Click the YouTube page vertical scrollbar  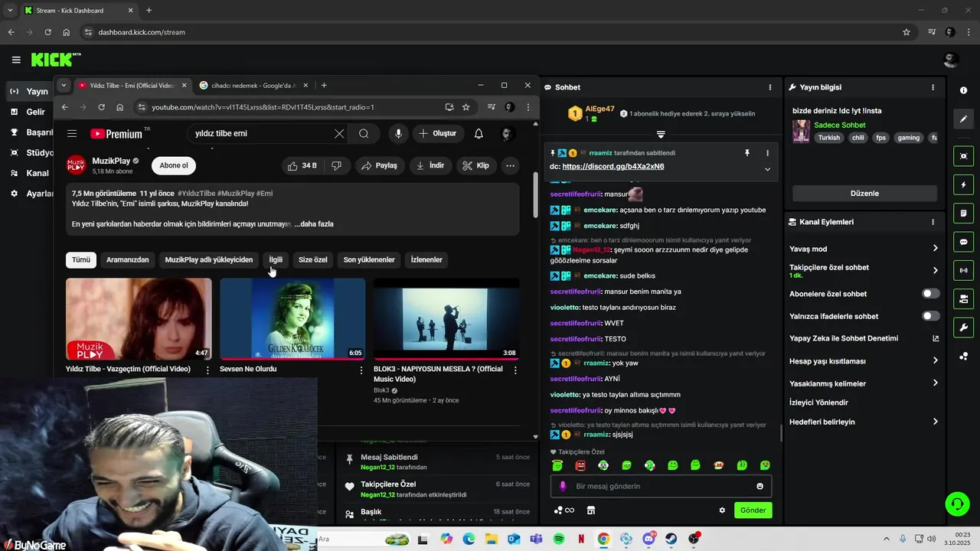pyautogui.click(x=535, y=195)
